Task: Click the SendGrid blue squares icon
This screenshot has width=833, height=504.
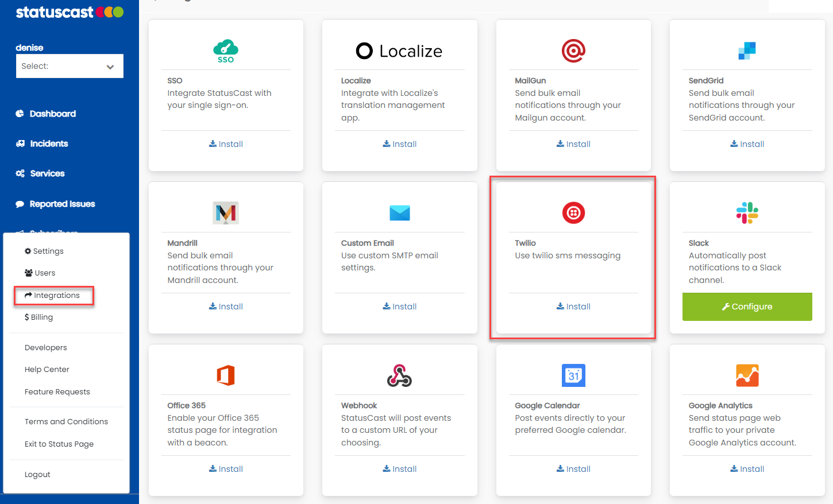Action: click(747, 51)
